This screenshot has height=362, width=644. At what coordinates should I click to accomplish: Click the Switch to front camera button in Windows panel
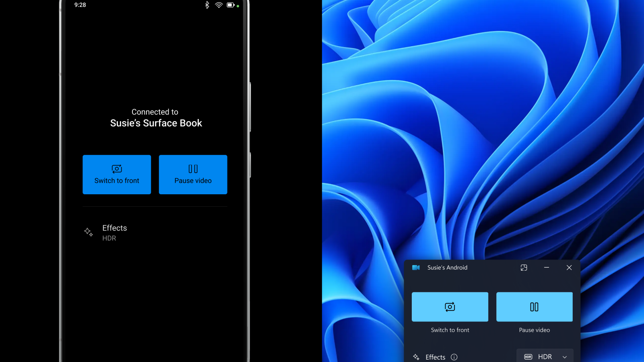click(450, 307)
